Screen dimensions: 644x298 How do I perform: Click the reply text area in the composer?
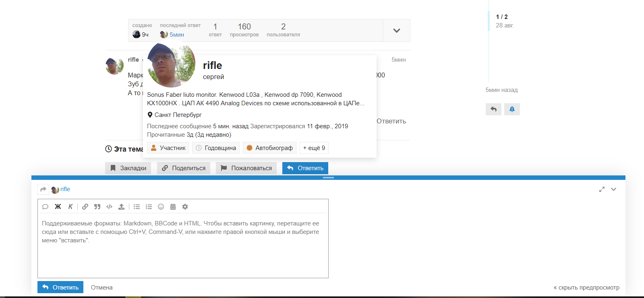click(183, 246)
